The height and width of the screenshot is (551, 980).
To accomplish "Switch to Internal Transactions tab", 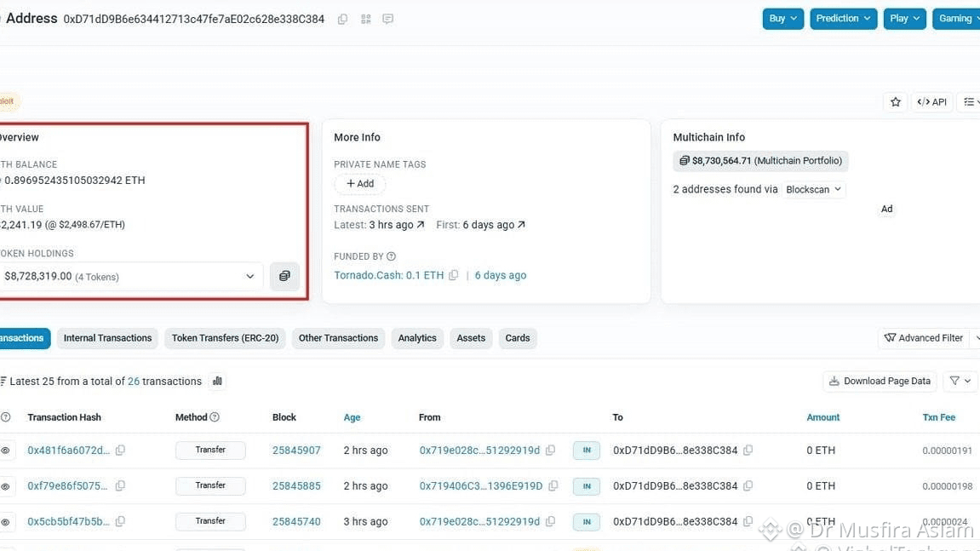I will pyautogui.click(x=107, y=338).
